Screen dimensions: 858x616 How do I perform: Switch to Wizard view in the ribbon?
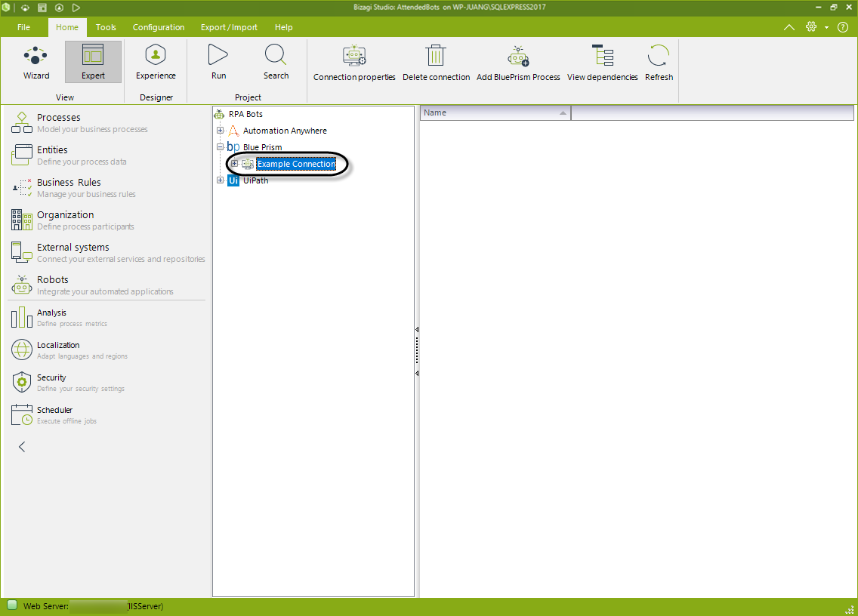pyautogui.click(x=36, y=63)
